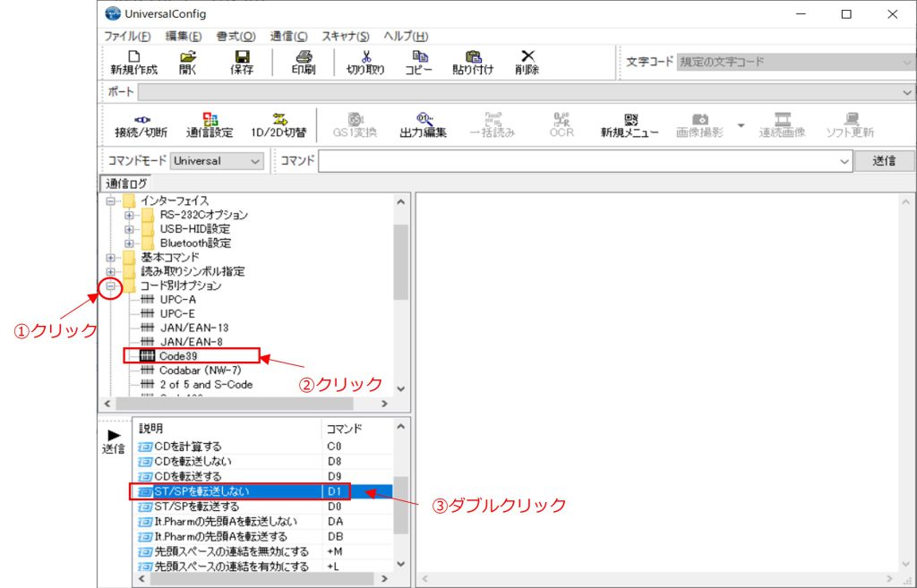Image resolution: width=917 pixels, height=588 pixels.
Task: Copy with the コピー icon
Action: pos(419,63)
